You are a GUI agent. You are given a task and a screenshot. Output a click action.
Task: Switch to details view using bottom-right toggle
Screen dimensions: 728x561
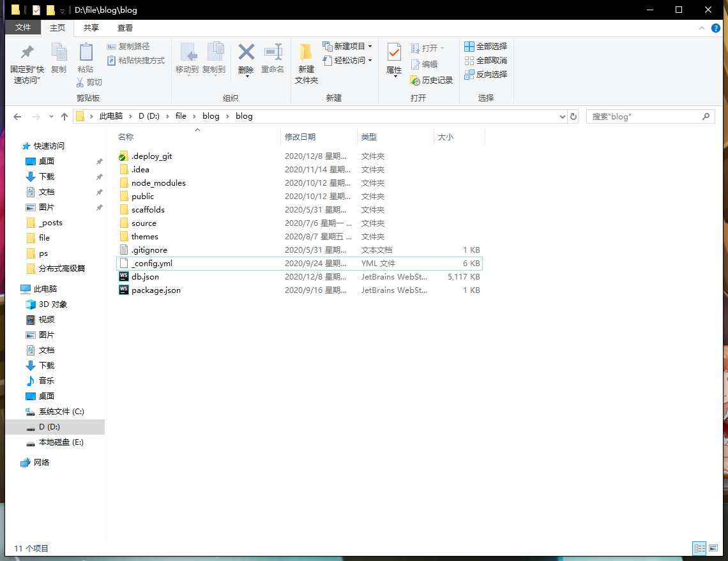pyautogui.click(x=699, y=548)
